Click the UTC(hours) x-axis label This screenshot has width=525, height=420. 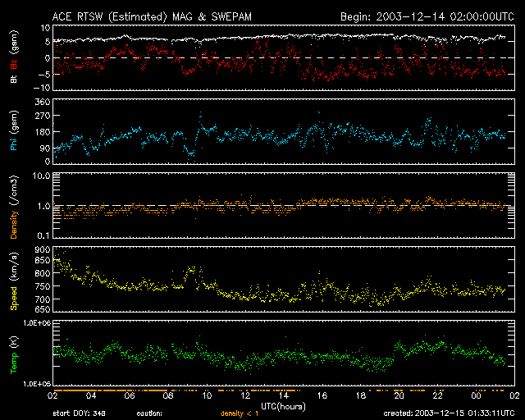284,406
